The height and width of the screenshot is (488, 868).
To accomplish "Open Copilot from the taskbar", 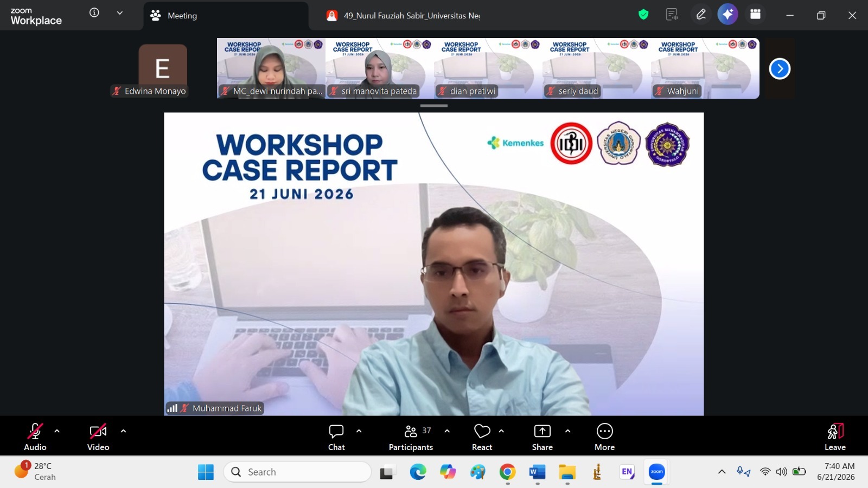I will tap(448, 472).
